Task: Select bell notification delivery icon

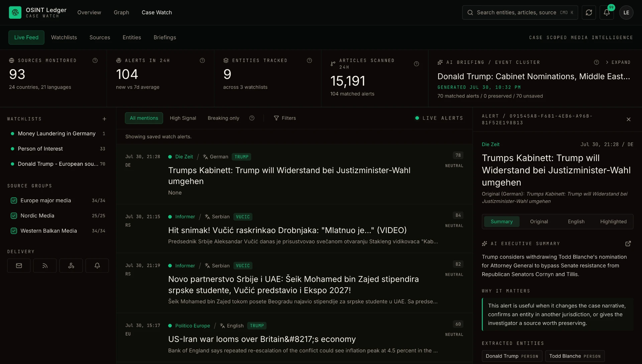Action: click(x=97, y=266)
